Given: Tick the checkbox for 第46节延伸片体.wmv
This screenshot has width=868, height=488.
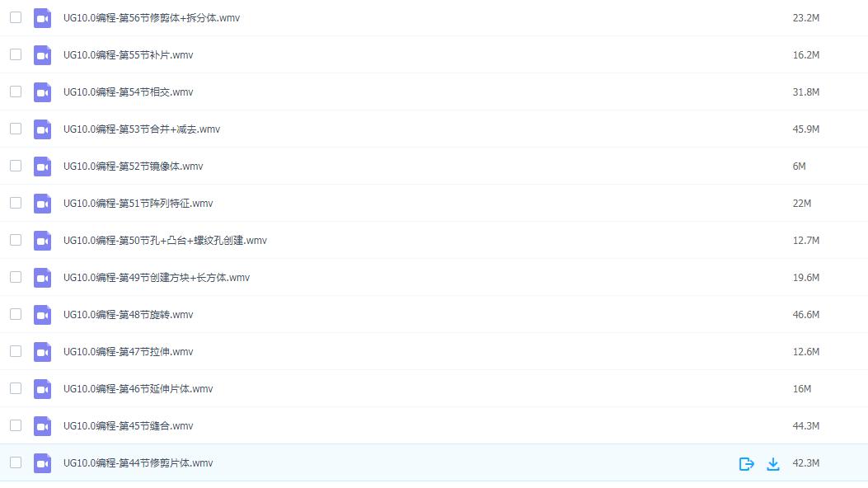Looking at the screenshot, I should click(x=16, y=388).
